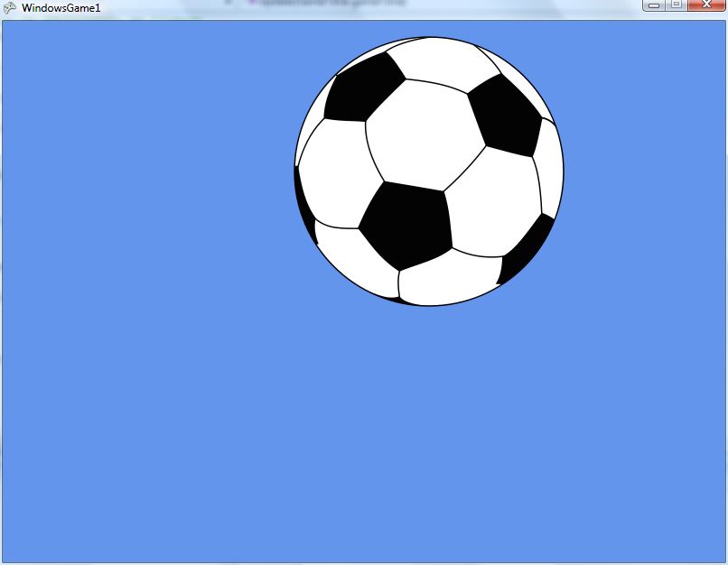This screenshot has width=728, height=565.
Task: Minimize the WindowsGame1 window
Action: [654, 5]
